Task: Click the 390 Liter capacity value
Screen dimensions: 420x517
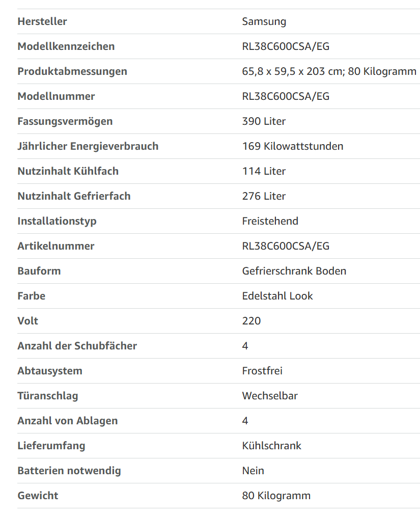Action: point(264,121)
